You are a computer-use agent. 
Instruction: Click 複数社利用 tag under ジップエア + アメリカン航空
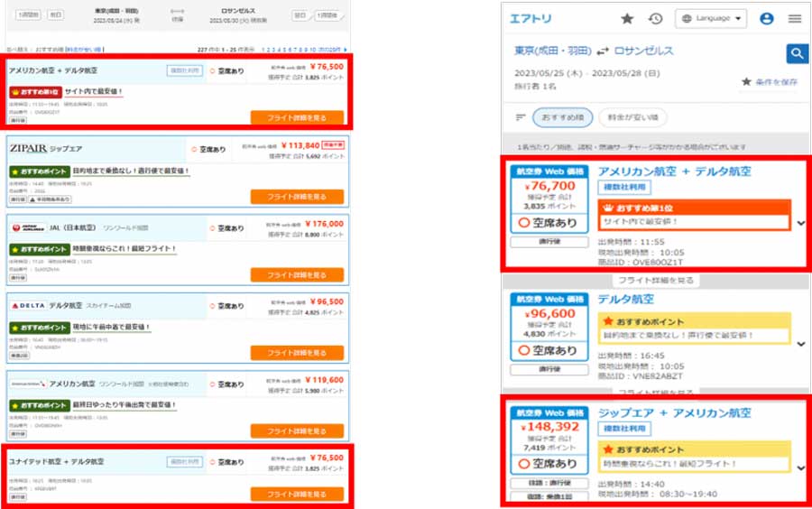624,429
